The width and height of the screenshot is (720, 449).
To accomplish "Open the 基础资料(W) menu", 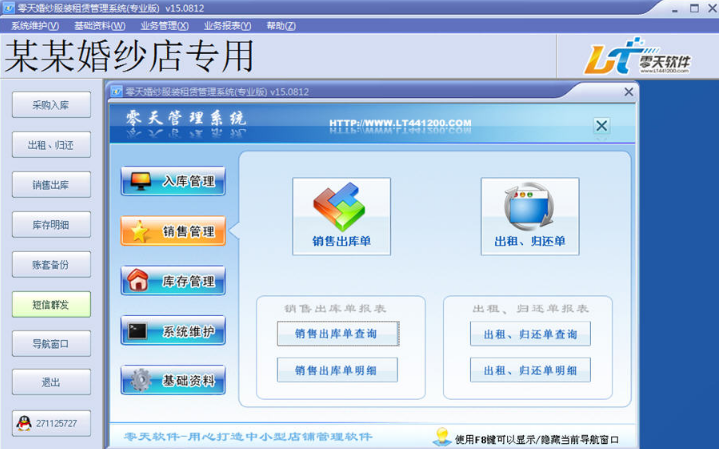I will click(x=100, y=26).
